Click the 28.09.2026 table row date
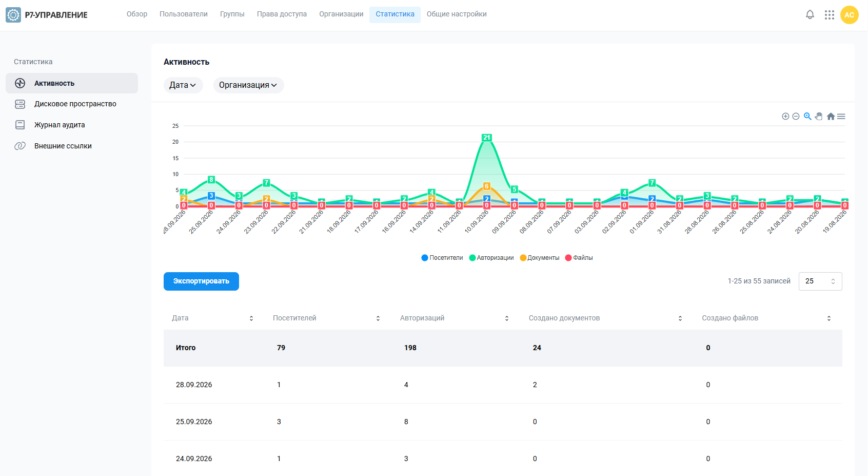 pos(194,385)
